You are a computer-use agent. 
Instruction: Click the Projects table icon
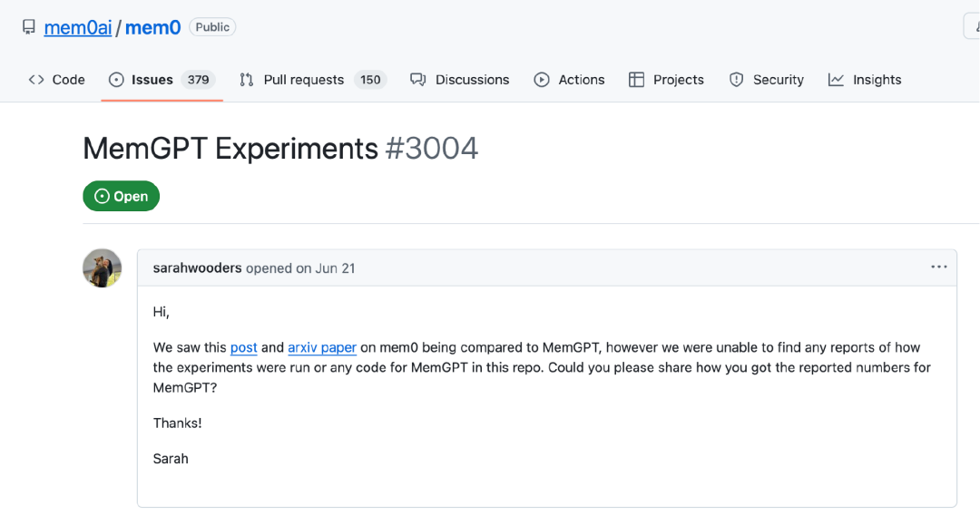636,80
